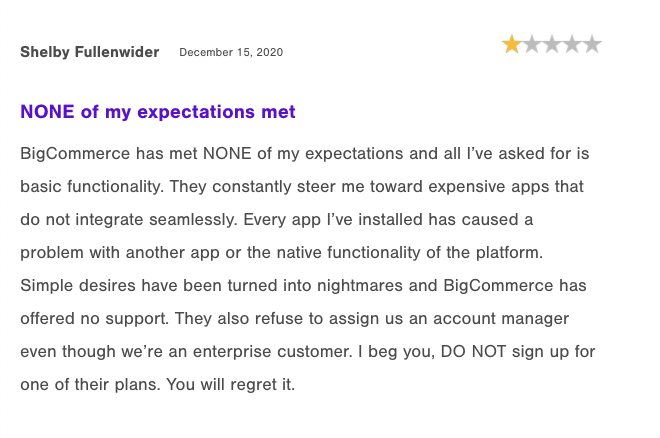Screen dimensions: 660x438
Task: Select the third rating star
Action: point(551,44)
